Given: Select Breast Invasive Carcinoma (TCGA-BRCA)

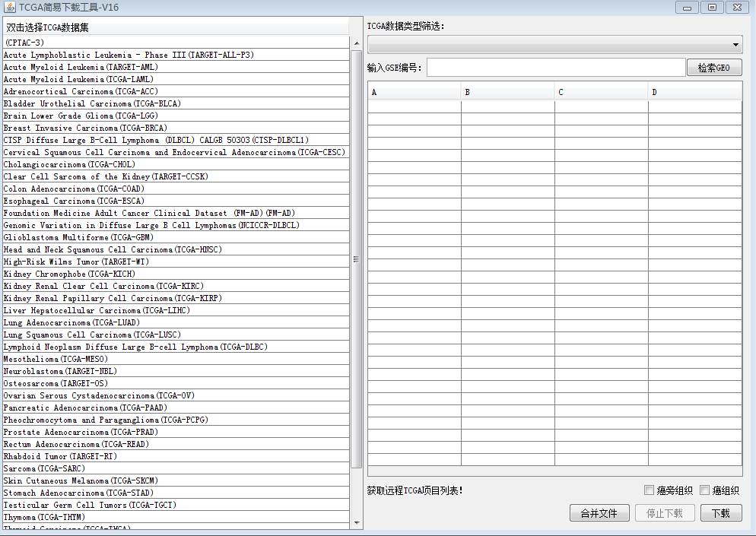Looking at the screenshot, I should [x=176, y=128].
